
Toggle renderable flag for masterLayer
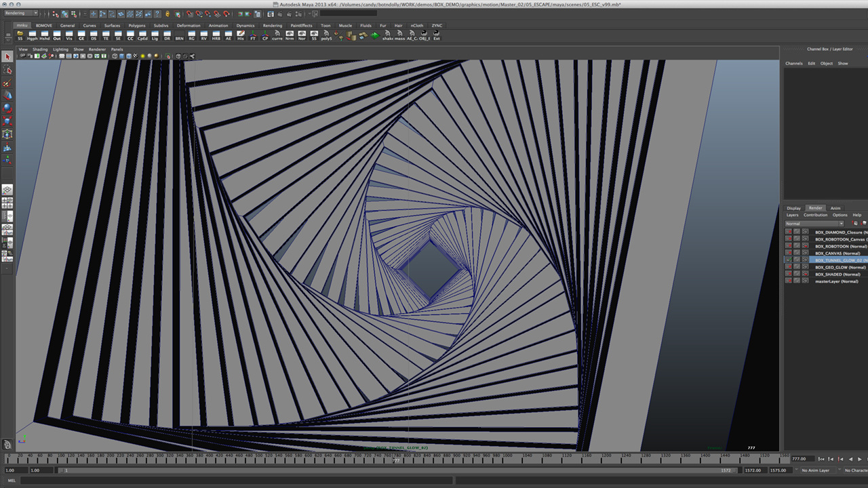789,281
